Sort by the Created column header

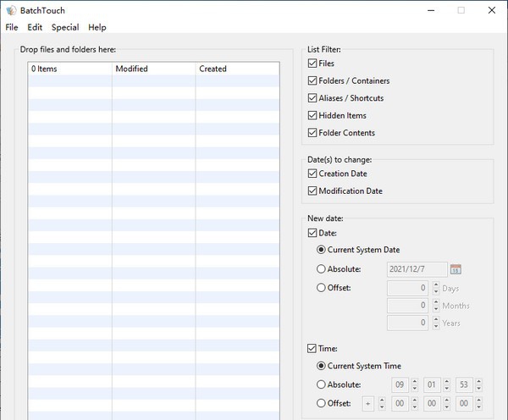click(237, 69)
